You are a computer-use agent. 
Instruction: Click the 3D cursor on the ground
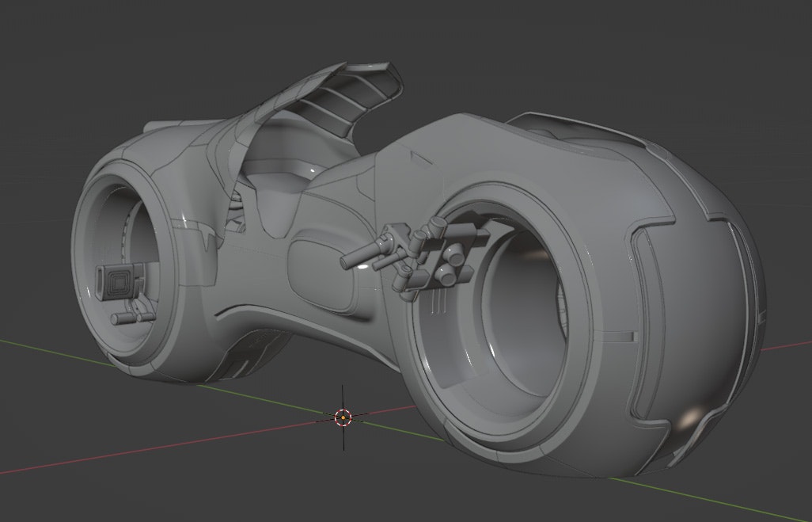(343, 417)
